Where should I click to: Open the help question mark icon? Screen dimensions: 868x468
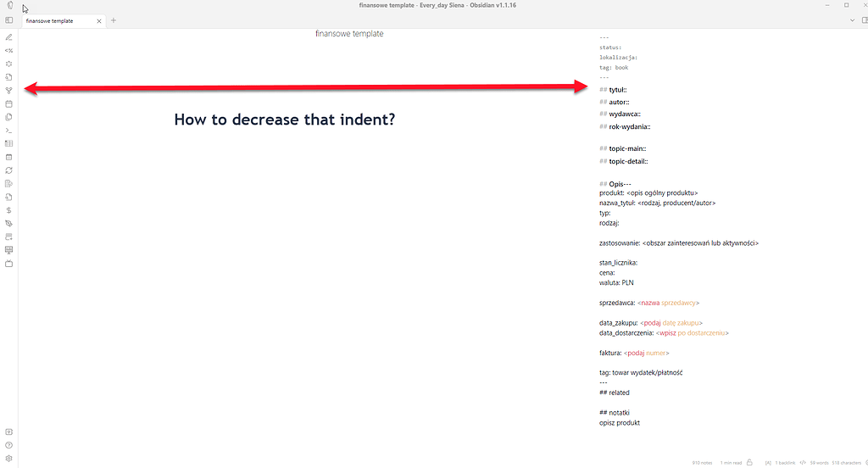(8, 445)
